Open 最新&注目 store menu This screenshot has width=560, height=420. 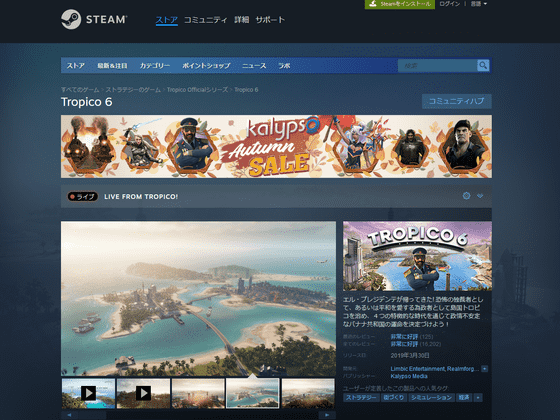tap(112, 66)
